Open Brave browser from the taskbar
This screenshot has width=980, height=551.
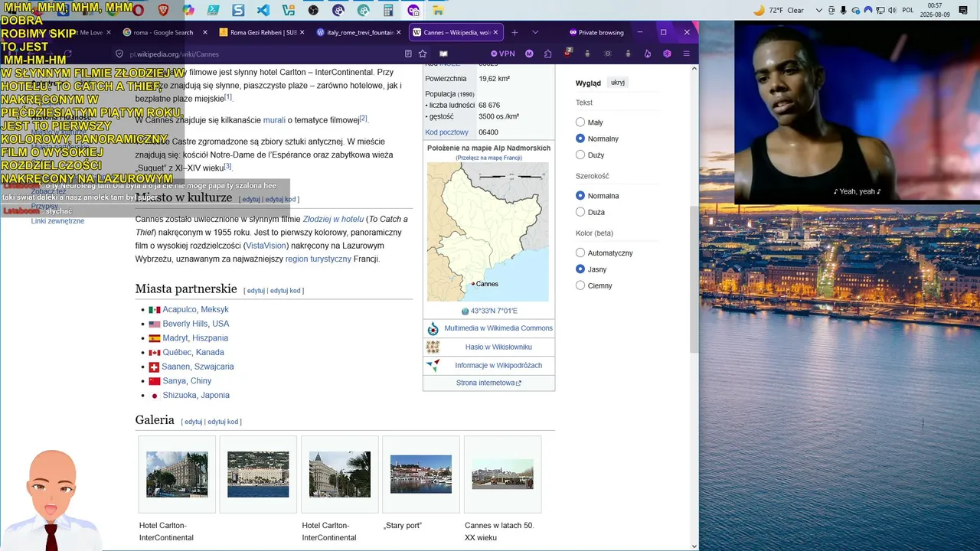[x=163, y=10]
